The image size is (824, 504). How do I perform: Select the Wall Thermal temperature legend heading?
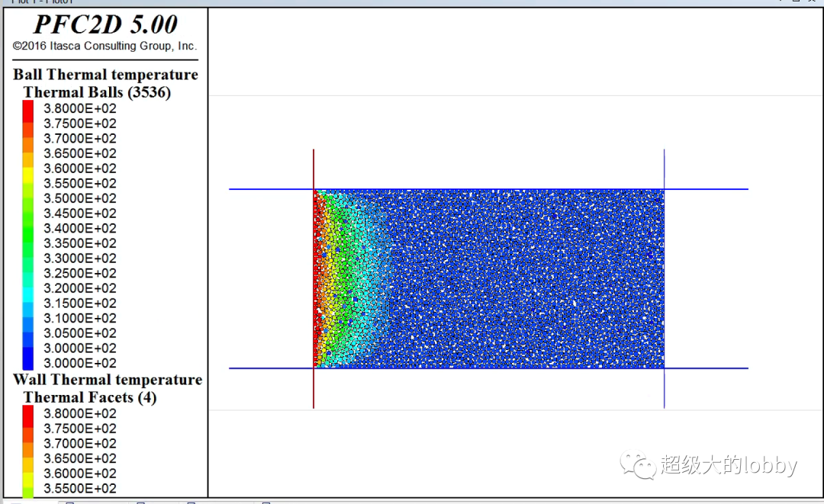[108, 380]
